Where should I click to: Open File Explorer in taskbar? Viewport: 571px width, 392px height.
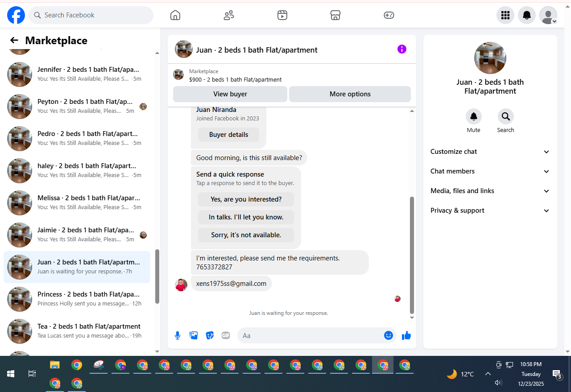coord(54,365)
